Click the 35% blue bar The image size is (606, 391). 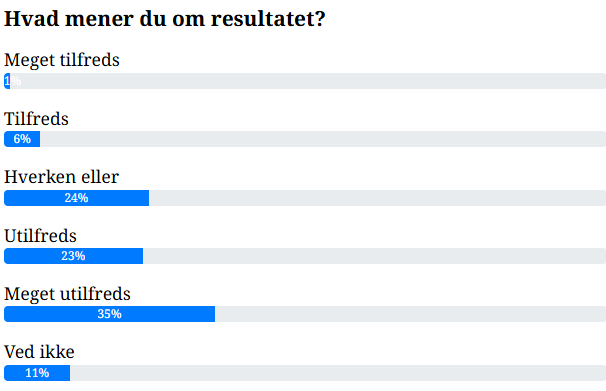[x=109, y=314]
